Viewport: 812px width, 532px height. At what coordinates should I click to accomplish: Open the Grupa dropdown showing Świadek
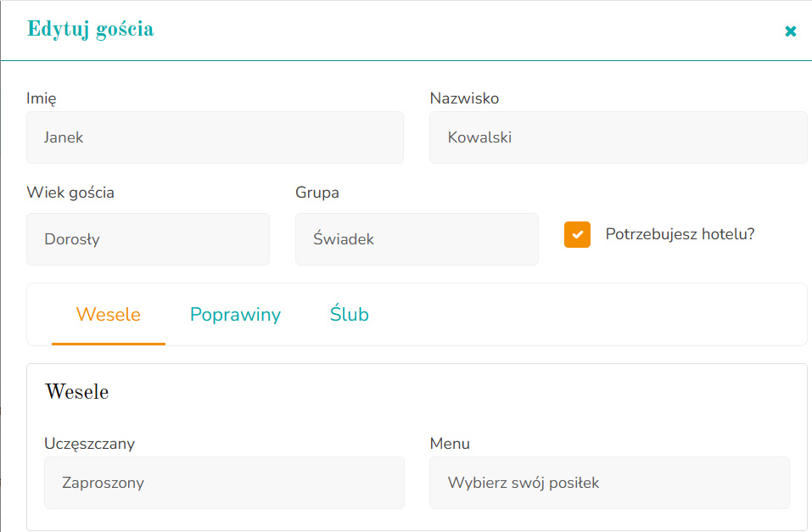coord(417,238)
